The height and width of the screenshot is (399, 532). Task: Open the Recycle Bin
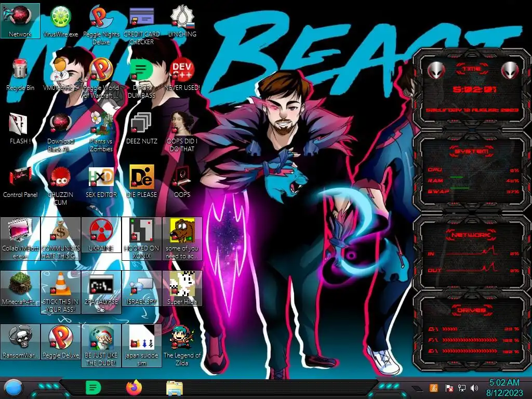[x=20, y=75]
